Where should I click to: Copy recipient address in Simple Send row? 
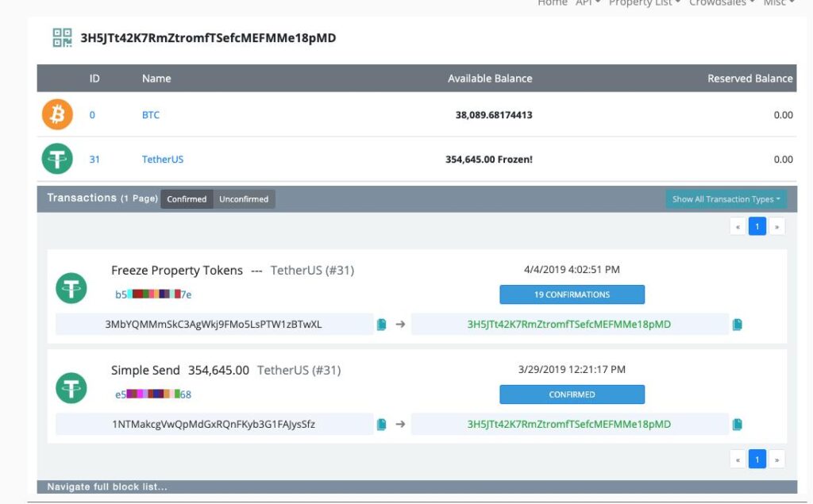pyautogui.click(x=737, y=425)
